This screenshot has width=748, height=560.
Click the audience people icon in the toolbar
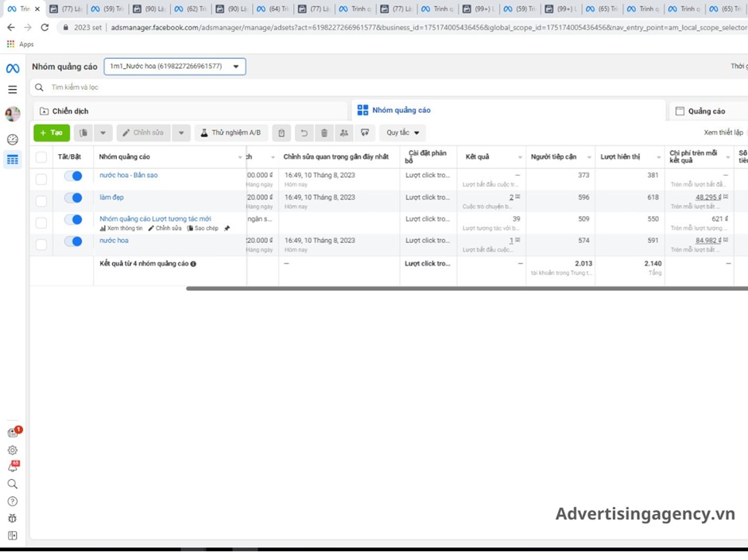click(x=344, y=133)
